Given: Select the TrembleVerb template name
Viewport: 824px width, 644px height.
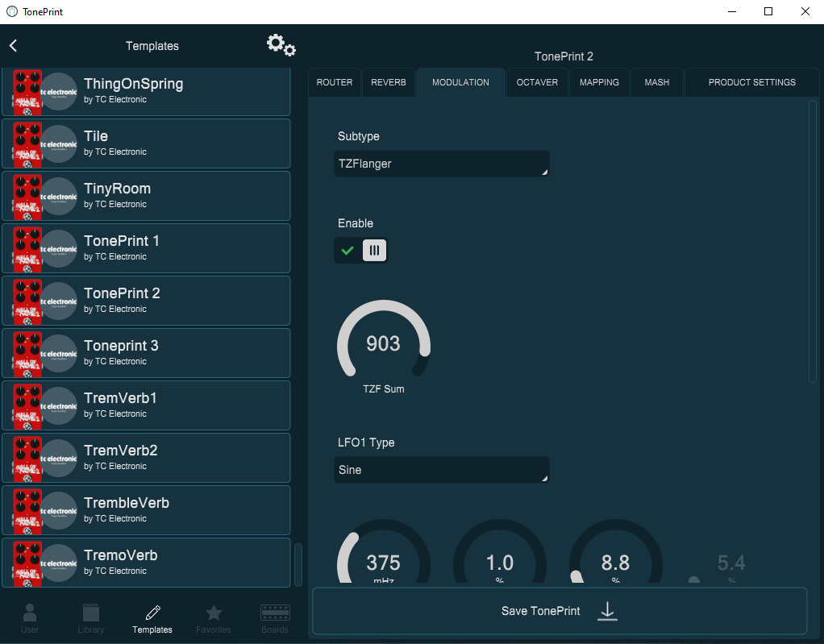Looking at the screenshot, I should pos(127,503).
